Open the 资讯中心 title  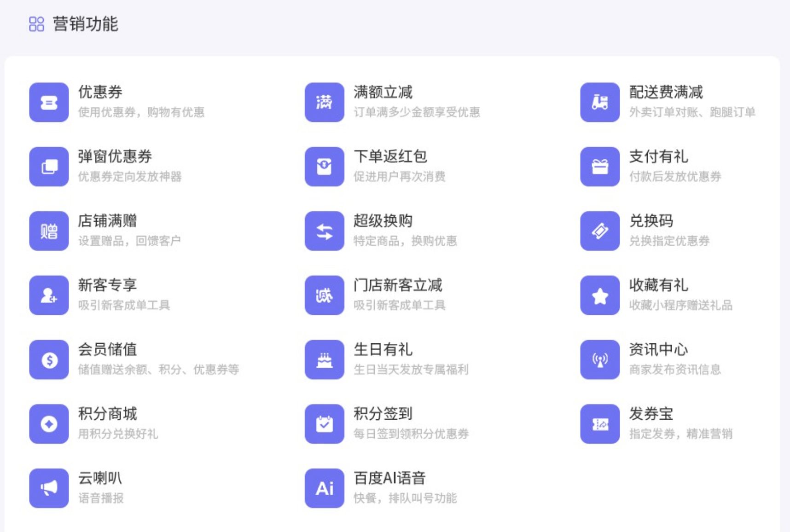[x=659, y=349]
